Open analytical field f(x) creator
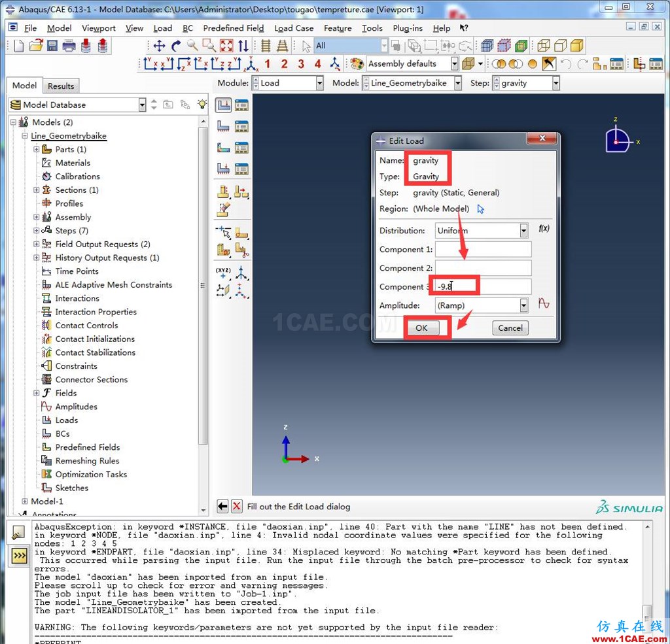 tap(544, 228)
